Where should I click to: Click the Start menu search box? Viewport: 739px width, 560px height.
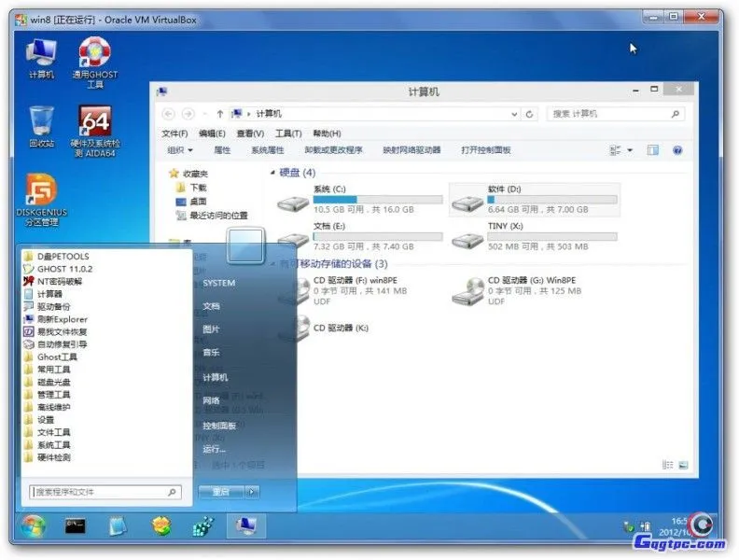tap(105, 492)
